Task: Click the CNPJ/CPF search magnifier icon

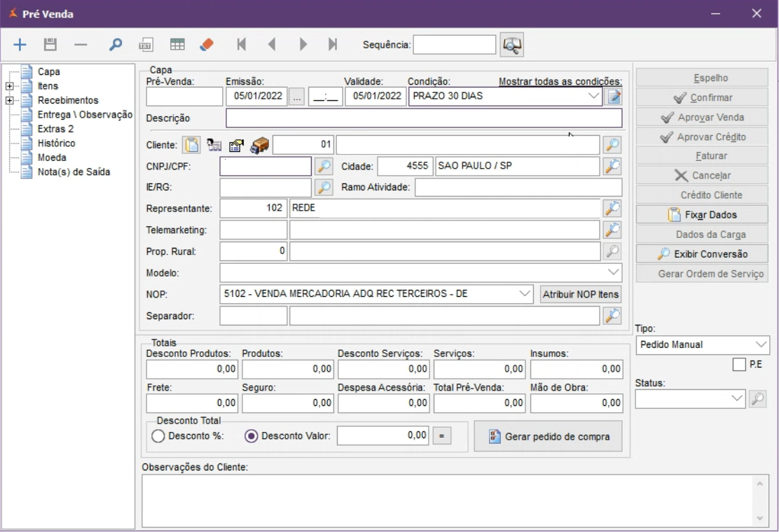Action: pyautogui.click(x=323, y=166)
